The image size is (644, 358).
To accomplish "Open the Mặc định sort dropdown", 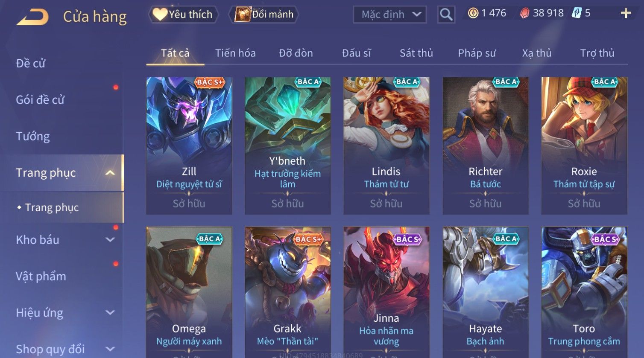I will coord(390,15).
